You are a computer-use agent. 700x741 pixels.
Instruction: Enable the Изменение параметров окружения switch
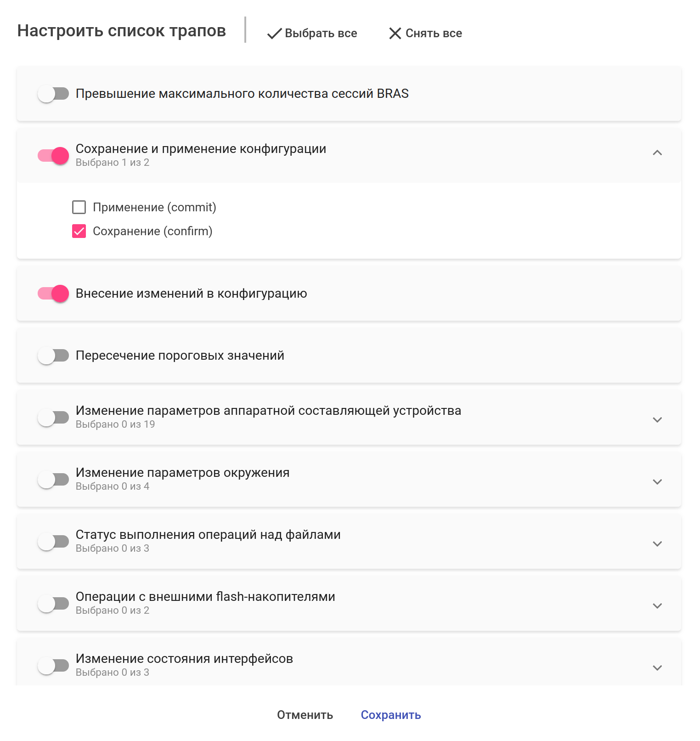point(53,480)
